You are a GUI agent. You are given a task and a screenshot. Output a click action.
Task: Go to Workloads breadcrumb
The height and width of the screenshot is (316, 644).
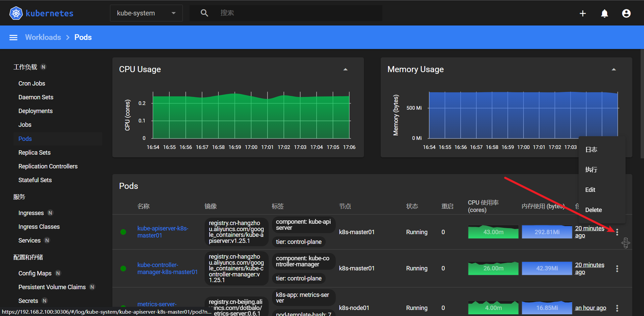tap(43, 37)
